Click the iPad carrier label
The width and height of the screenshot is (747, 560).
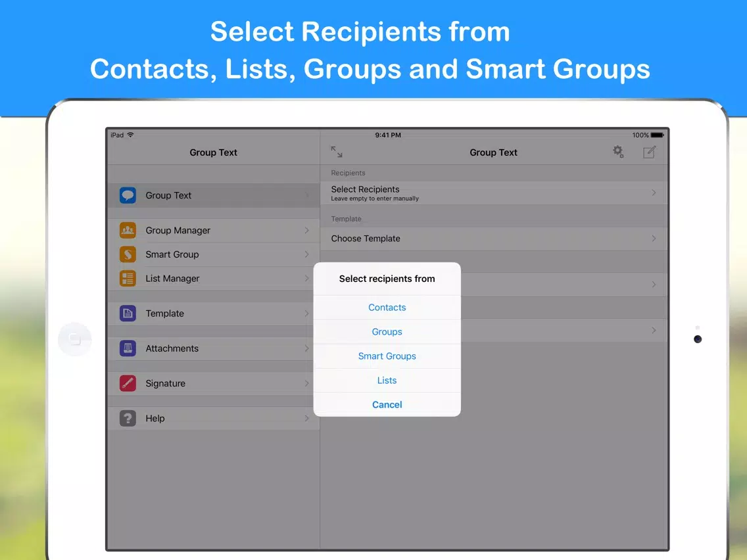[x=117, y=135]
